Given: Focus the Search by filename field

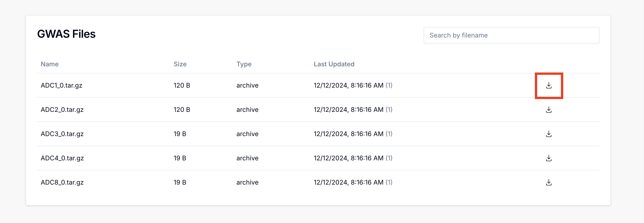Looking at the screenshot, I should pyautogui.click(x=511, y=35).
